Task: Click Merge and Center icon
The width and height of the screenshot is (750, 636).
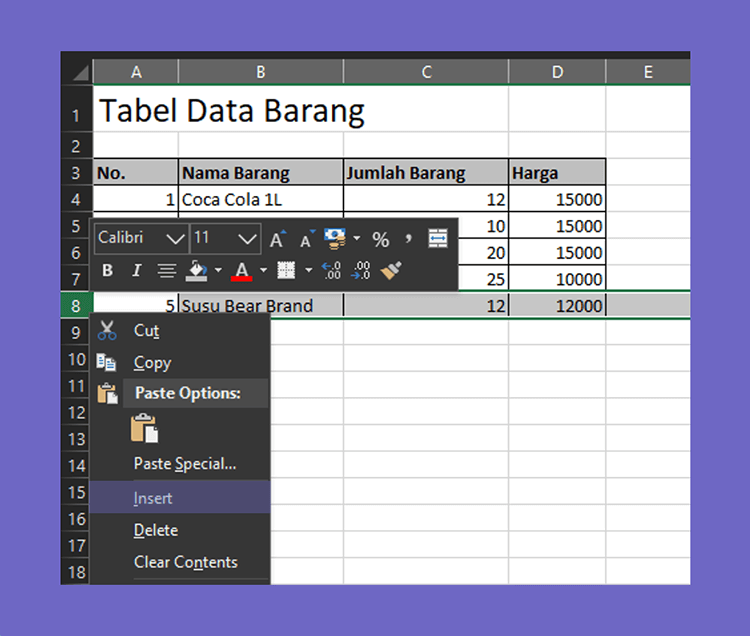Action: [x=438, y=239]
